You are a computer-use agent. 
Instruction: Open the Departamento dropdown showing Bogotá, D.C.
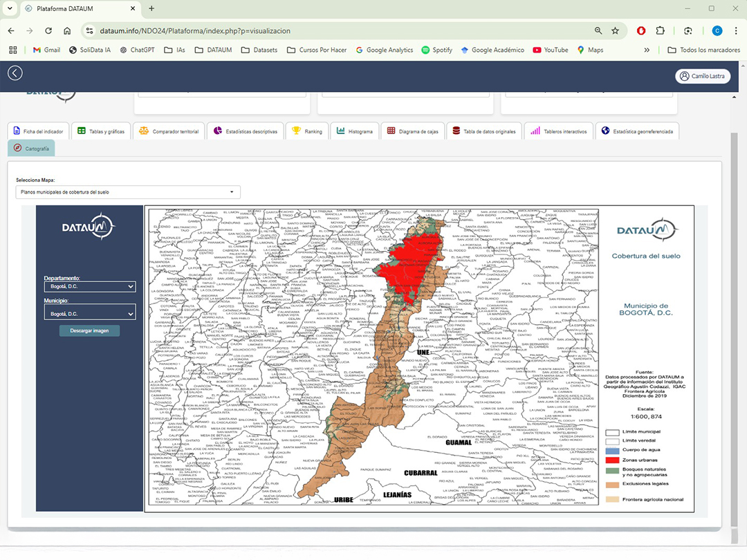(x=89, y=286)
